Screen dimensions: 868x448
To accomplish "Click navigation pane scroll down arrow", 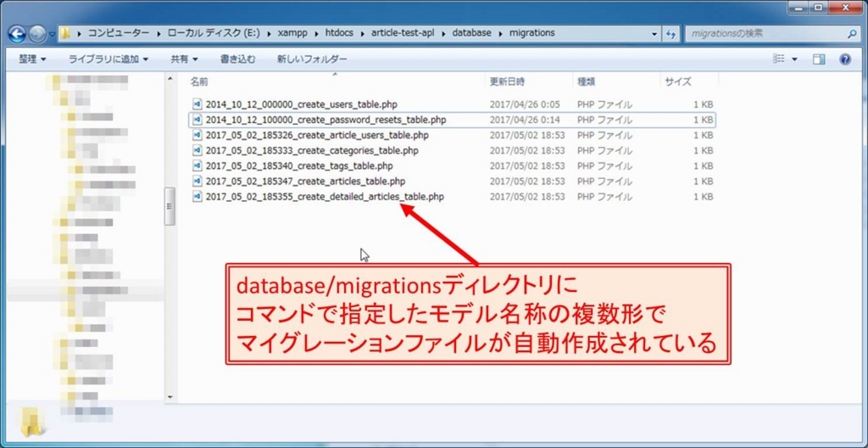I will pyautogui.click(x=170, y=397).
